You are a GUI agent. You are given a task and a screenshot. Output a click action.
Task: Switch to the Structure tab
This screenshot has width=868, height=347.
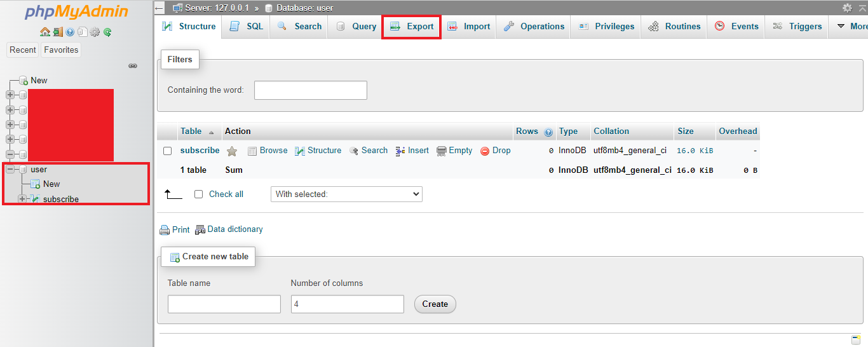tap(189, 27)
